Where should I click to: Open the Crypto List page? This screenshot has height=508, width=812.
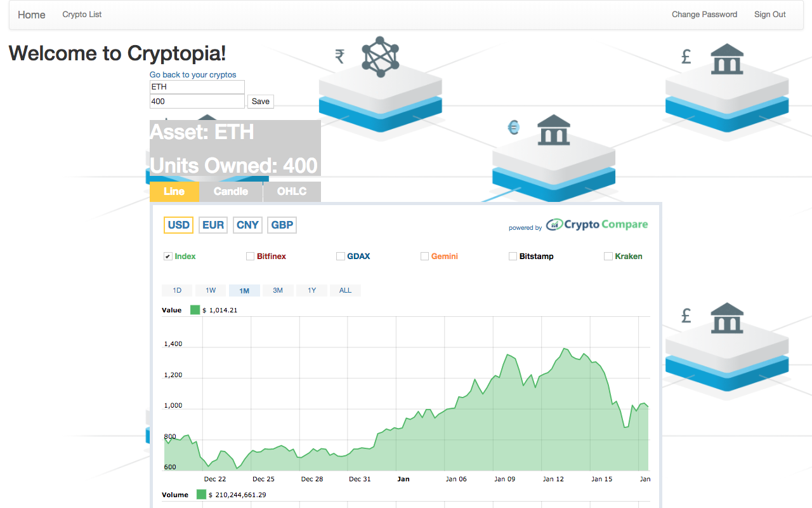[x=82, y=15]
